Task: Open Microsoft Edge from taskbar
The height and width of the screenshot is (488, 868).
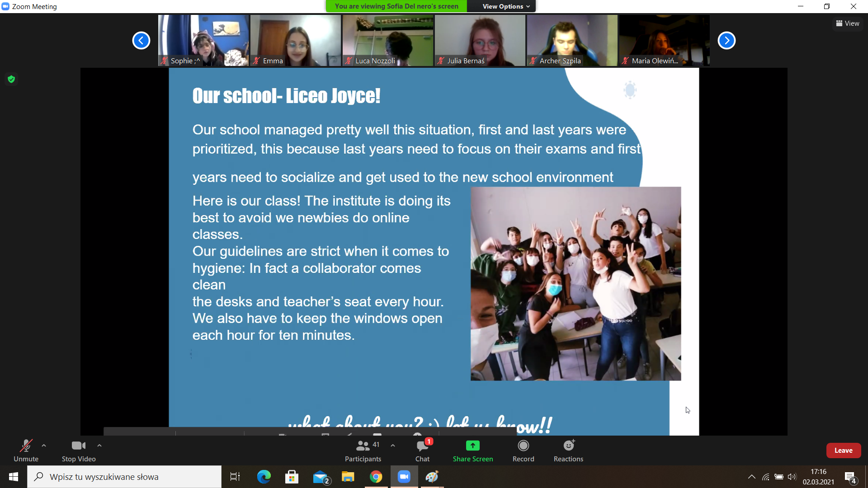Action: 264,477
